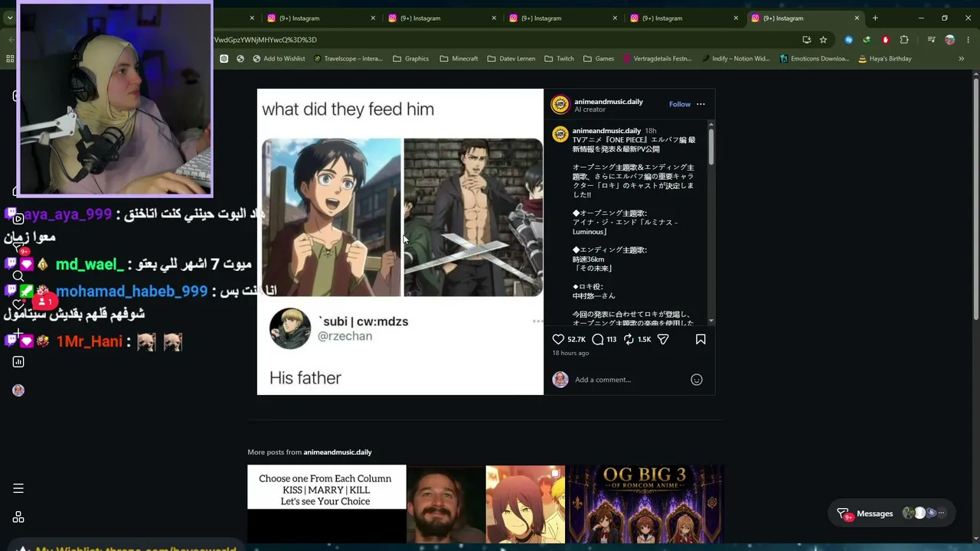Open the animeandmusic.daily link under More posts
This screenshot has height=551, width=980.
[338, 452]
